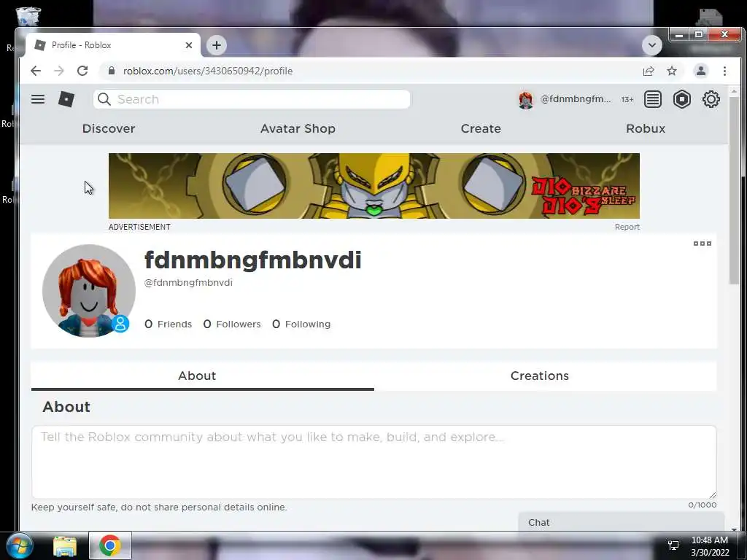Open the Avatar Shop menu

(x=298, y=128)
